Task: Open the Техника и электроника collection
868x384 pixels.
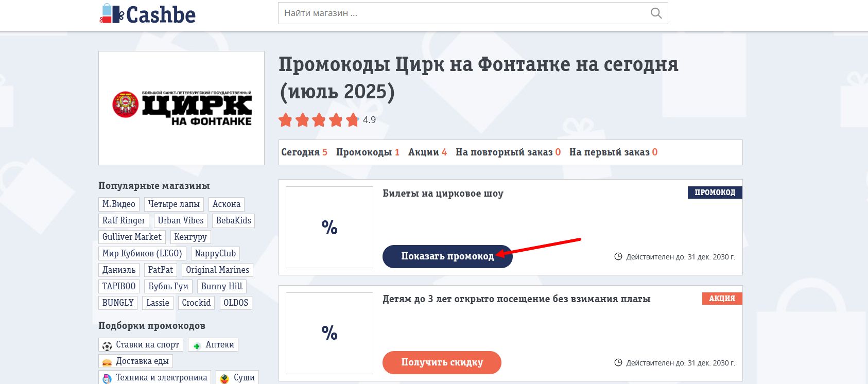Action: coord(155,378)
